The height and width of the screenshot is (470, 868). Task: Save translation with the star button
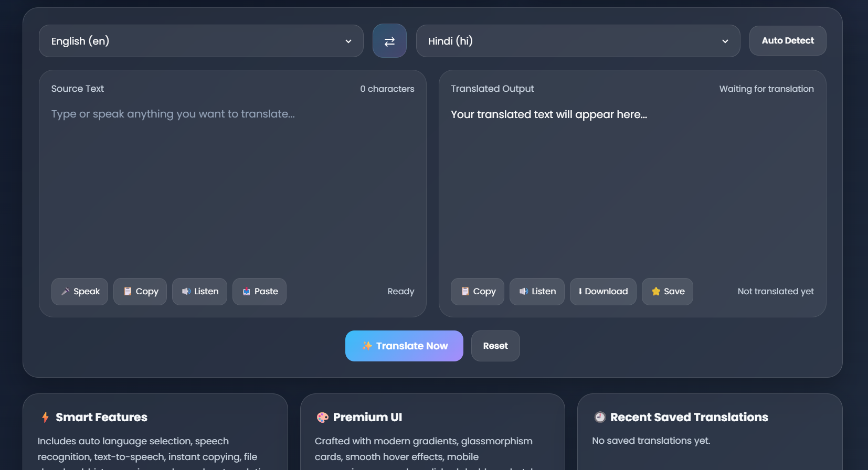(x=668, y=292)
